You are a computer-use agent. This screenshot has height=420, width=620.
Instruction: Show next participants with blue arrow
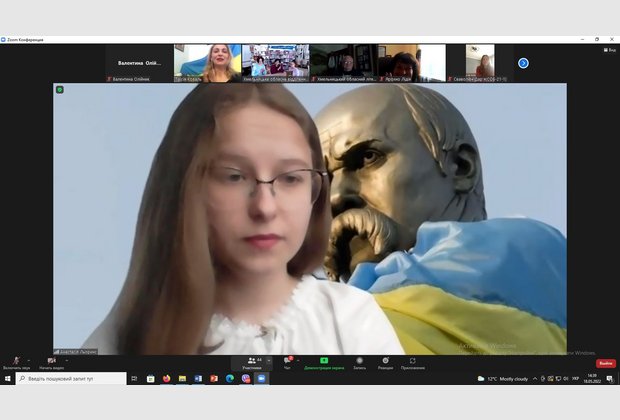point(523,63)
